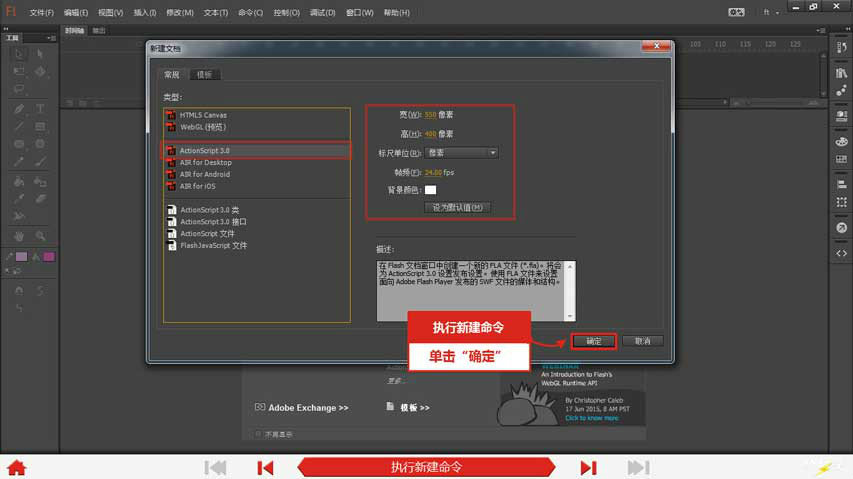Select the Eraser tool
The height and width of the screenshot is (479, 853).
40,198
